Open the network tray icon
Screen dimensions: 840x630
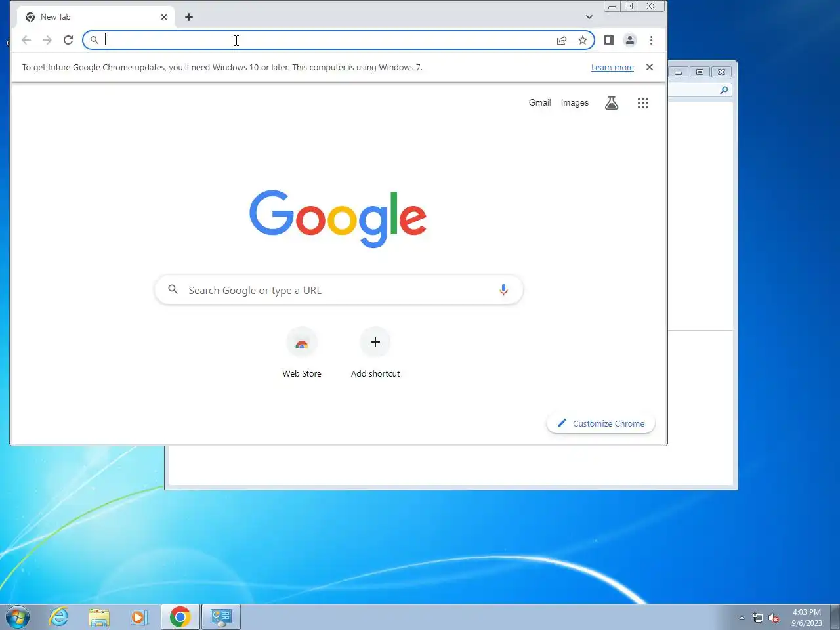click(758, 618)
